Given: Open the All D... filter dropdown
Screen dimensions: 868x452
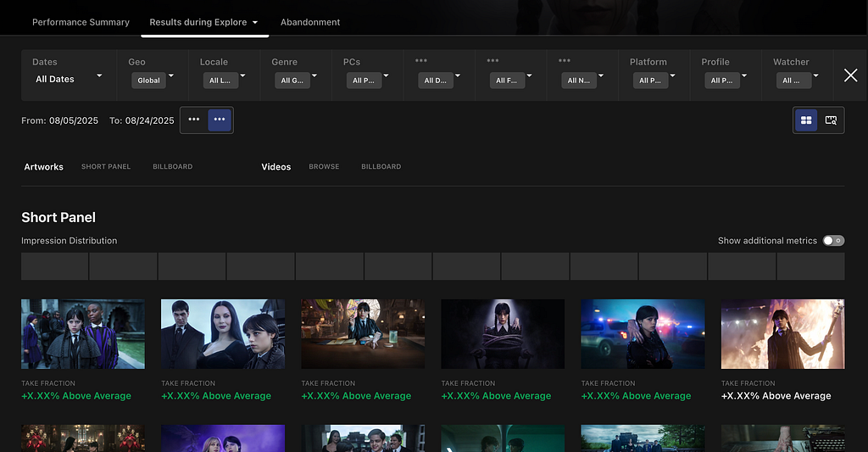Looking at the screenshot, I should tap(439, 81).
